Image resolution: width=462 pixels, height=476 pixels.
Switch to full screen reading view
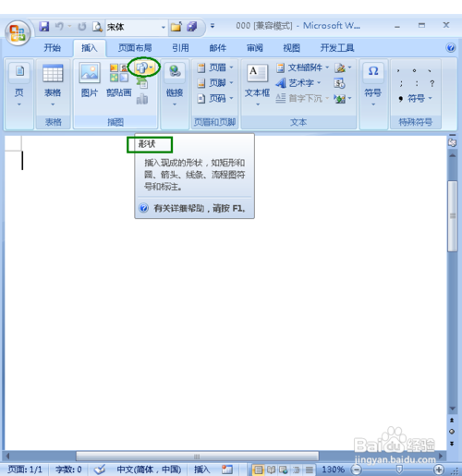coord(271,470)
